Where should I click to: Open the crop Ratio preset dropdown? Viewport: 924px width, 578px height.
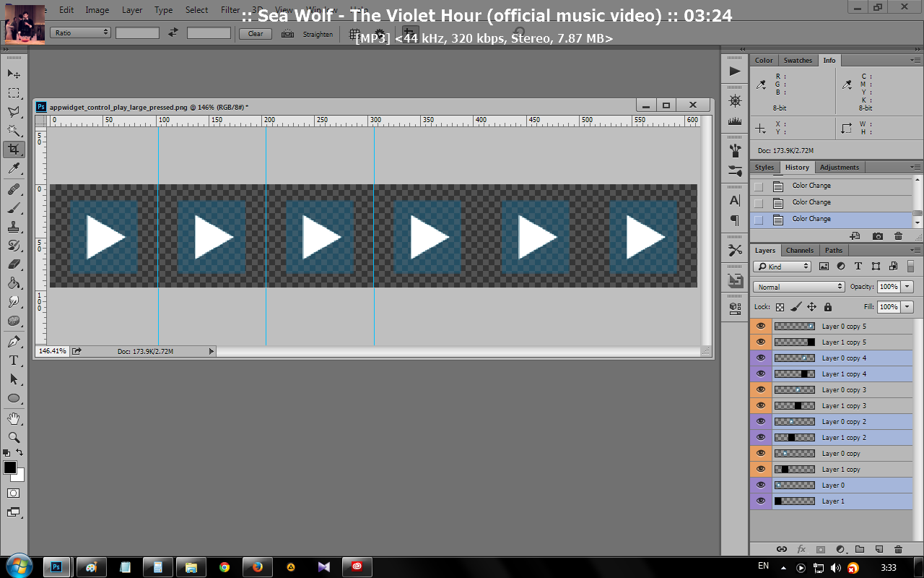(x=80, y=33)
